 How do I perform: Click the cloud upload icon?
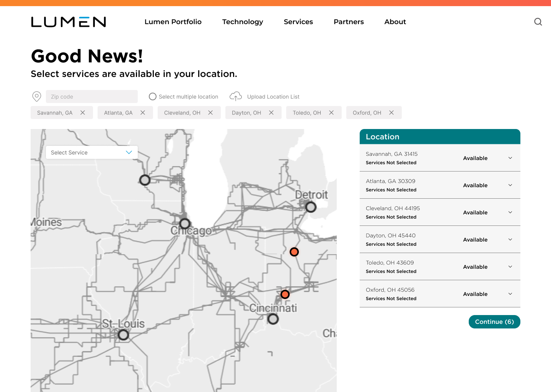236,96
